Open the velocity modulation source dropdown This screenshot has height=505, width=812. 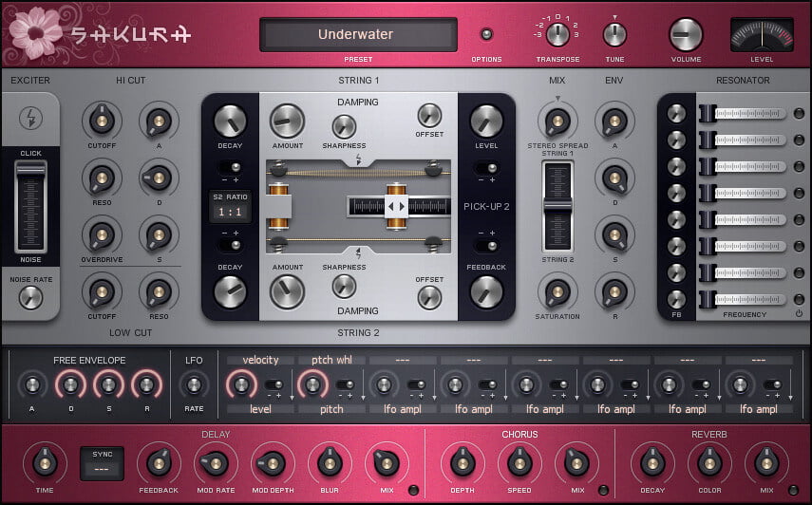click(260, 360)
